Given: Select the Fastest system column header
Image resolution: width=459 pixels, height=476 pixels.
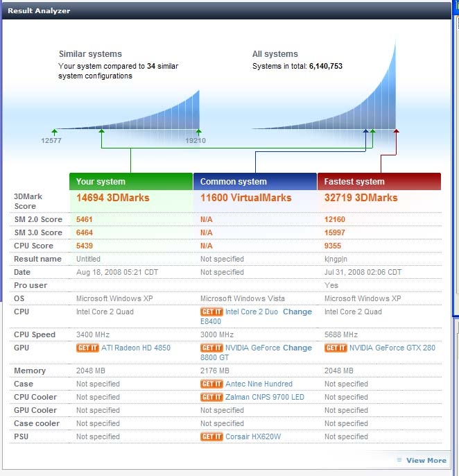Looking at the screenshot, I should point(379,182).
